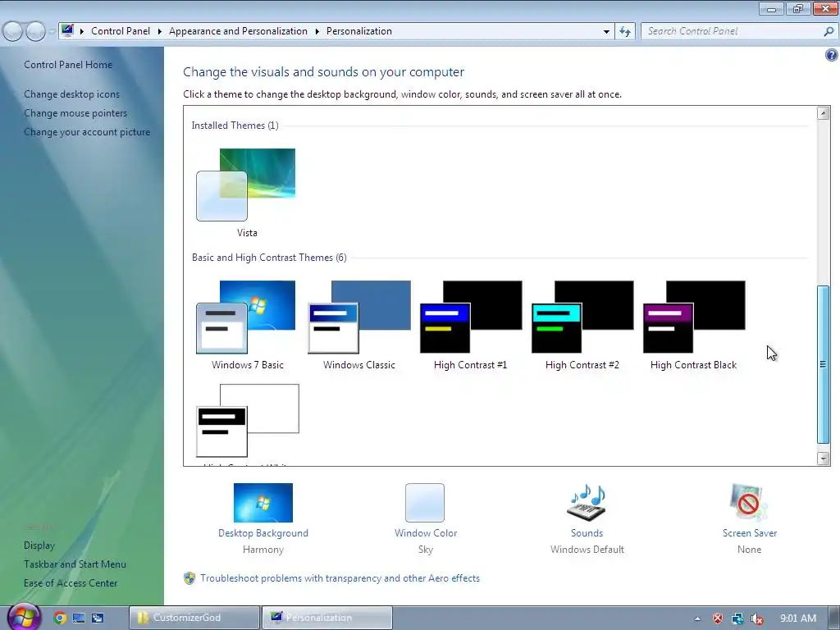Click the address bar refresh button

(x=624, y=32)
